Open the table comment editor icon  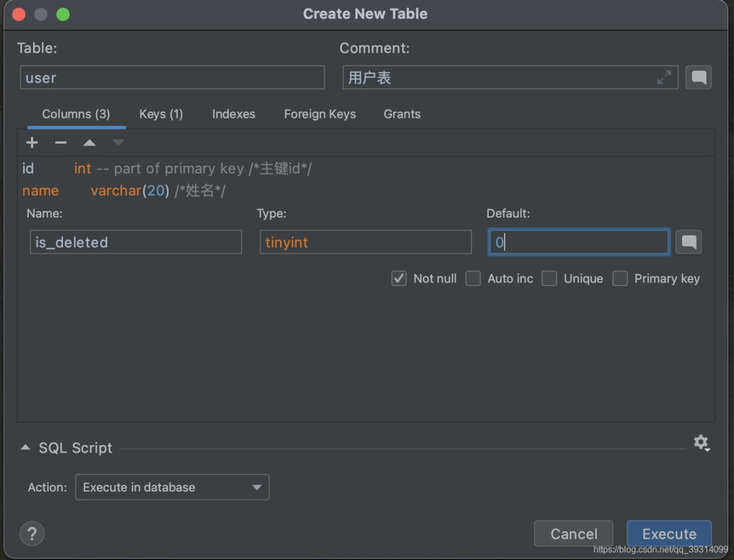click(x=698, y=78)
